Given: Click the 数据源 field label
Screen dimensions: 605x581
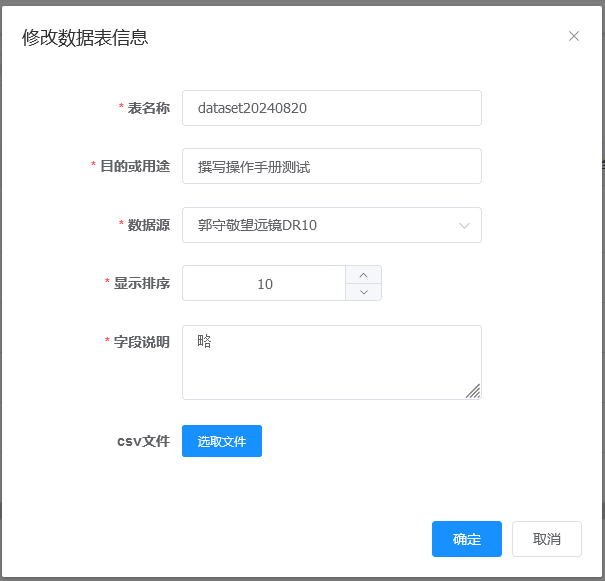Looking at the screenshot, I should click(148, 225).
